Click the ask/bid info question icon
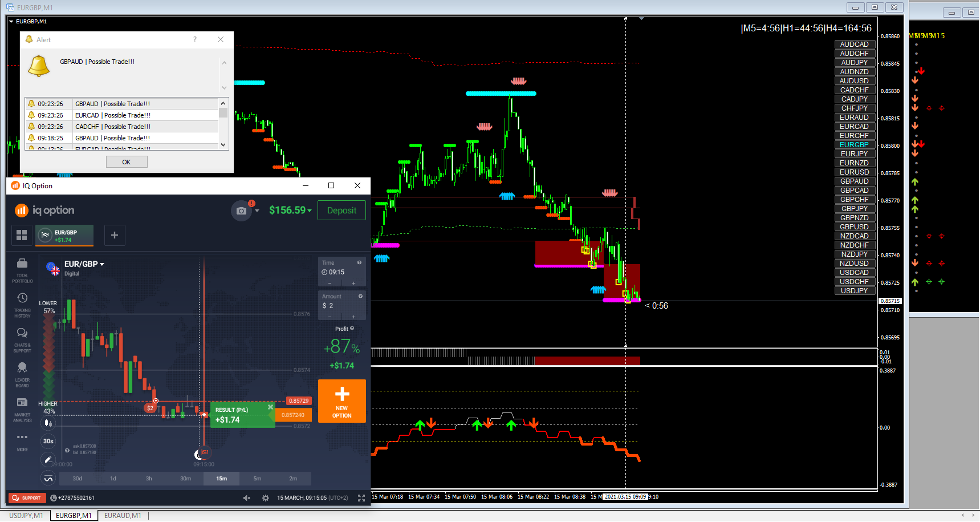The height and width of the screenshot is (522, 980). coord(67,450)
